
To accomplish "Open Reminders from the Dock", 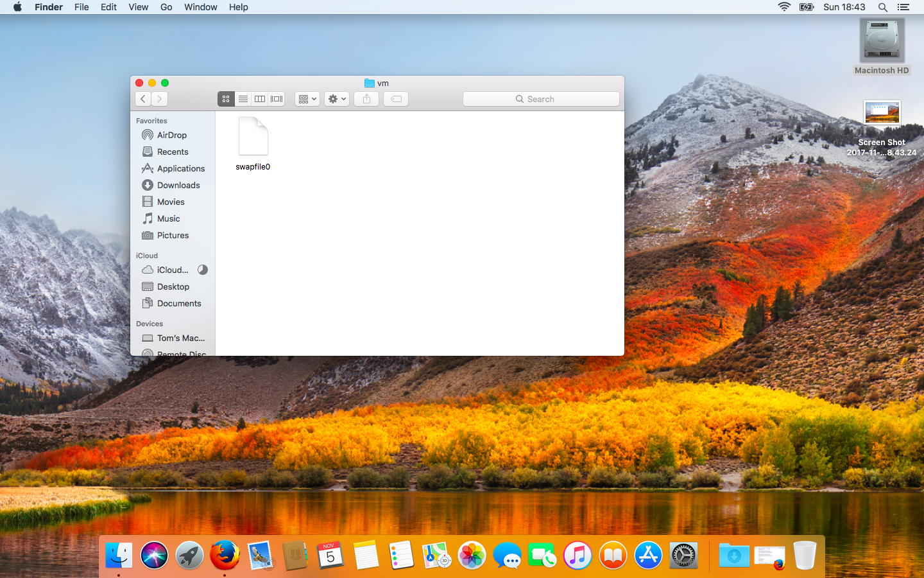I will click(x=401, y=556).
